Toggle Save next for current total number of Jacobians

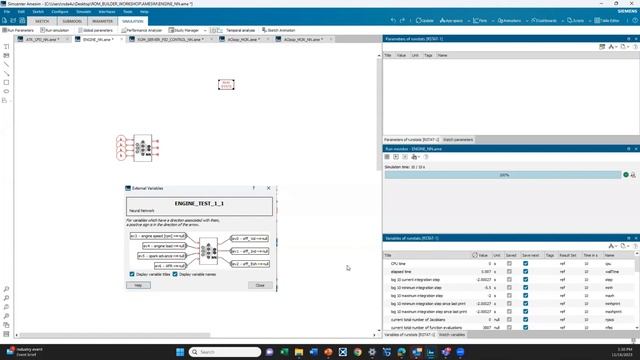click(525, 320)
